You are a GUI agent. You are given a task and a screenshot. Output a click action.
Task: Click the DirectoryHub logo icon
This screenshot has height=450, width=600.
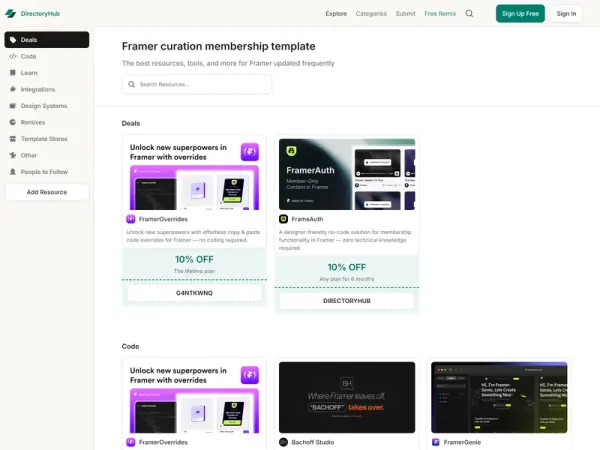click(10, 14)
